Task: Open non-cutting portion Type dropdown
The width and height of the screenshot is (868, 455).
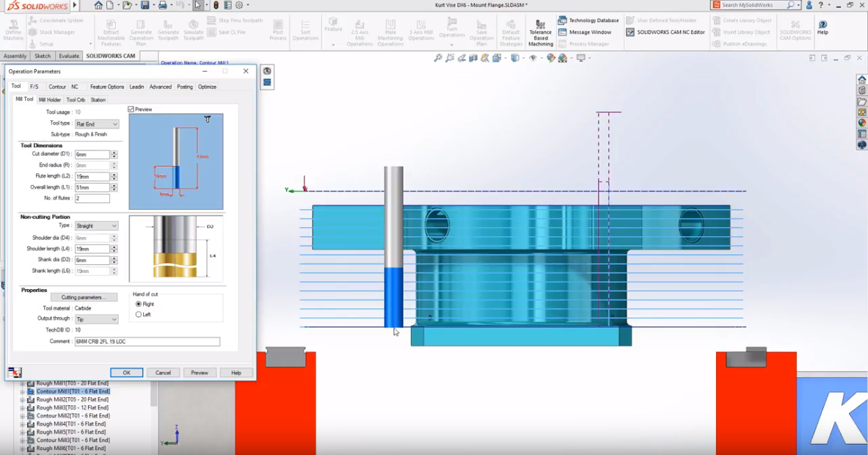Action: coord(97,226)
